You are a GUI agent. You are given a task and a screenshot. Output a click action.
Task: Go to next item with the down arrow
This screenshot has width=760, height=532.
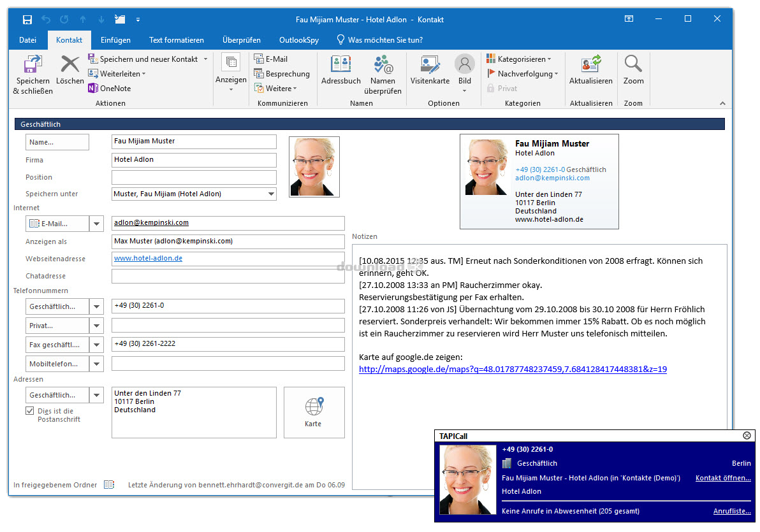[x=101, y=19]
